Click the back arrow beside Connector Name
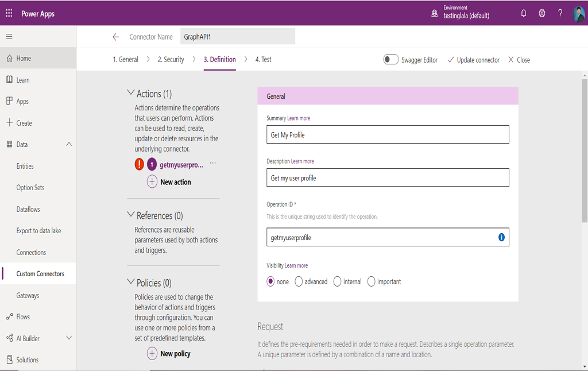The height and width of the screenshot is (371, 588). 116,37
